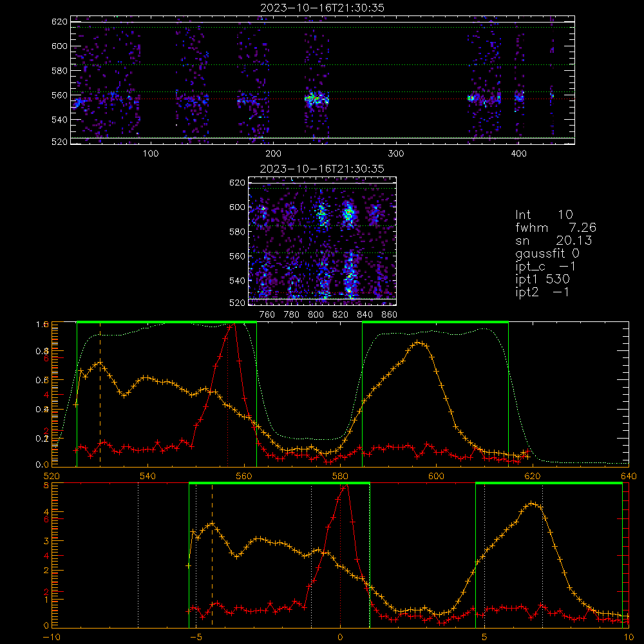The height and width of the screenshot is (644, 644).
Task: Click the 'ipt2 -1' label
Action: pos(542,292)
